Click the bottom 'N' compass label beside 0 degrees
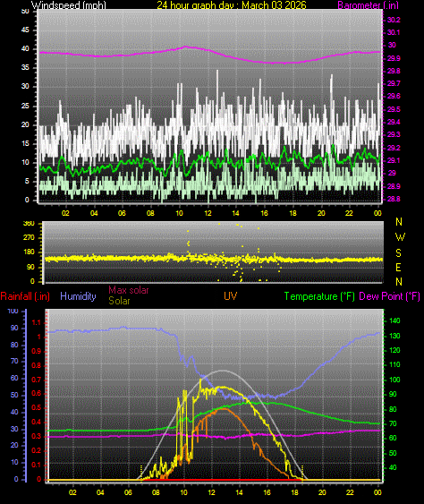Image resolution: width=424 pixels, height=504 pixels. coord(399,282)
